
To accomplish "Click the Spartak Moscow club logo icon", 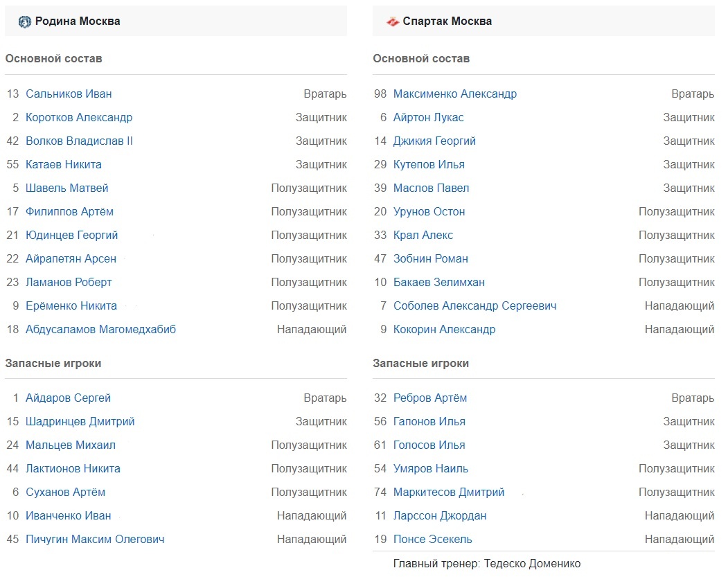I will pyautogui.click(x=393, y=21).
